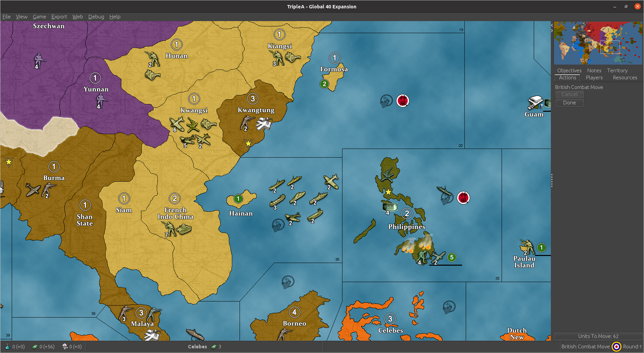Select the infantry stack left of Malaya
Viewport: 644px width, 353px height.
click(125, 313)
